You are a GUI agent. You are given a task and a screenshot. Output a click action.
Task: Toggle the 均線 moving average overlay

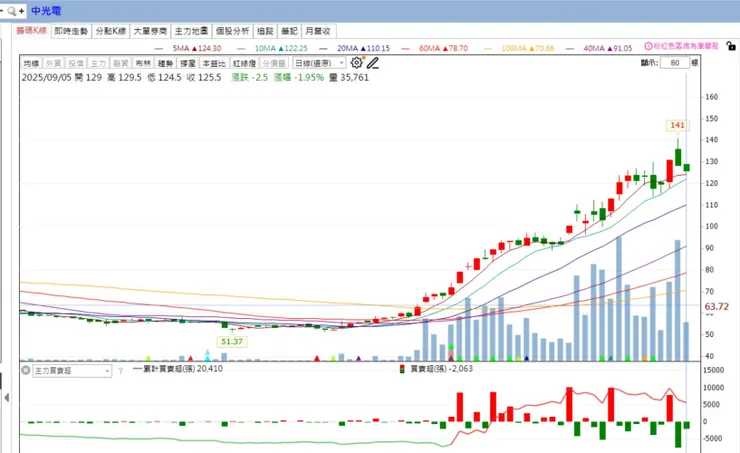coord(31,63)
